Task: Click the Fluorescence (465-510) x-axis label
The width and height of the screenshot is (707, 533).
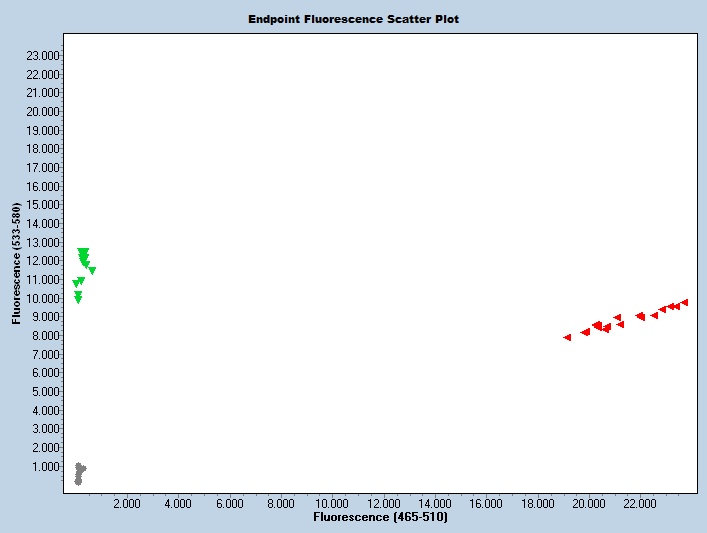Action: click(380, 518)
